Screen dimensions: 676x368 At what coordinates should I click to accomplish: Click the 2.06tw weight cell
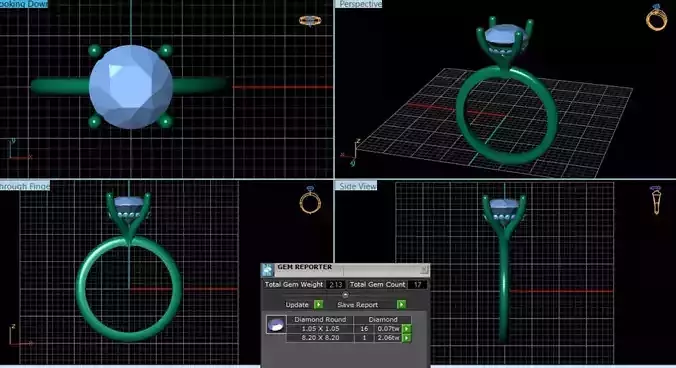tap(388, 338)
